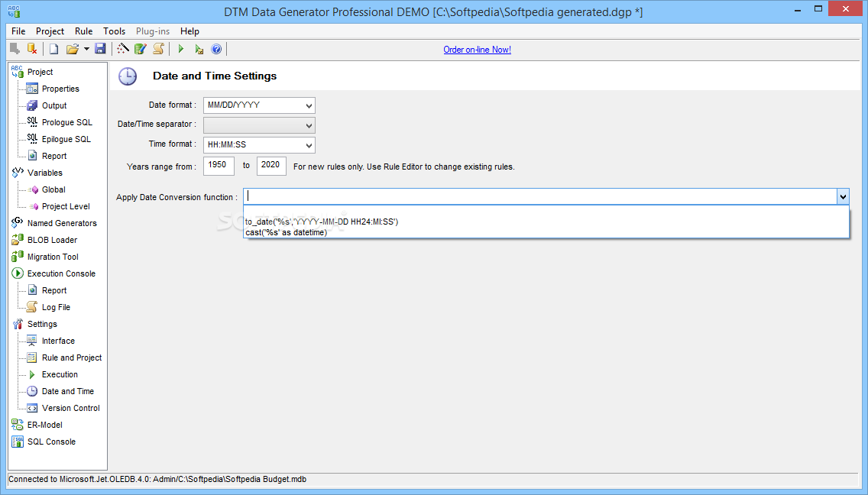This screenshot has width=868, height=495.
Task: Select the Project tree node
Action: coord(40,72)
